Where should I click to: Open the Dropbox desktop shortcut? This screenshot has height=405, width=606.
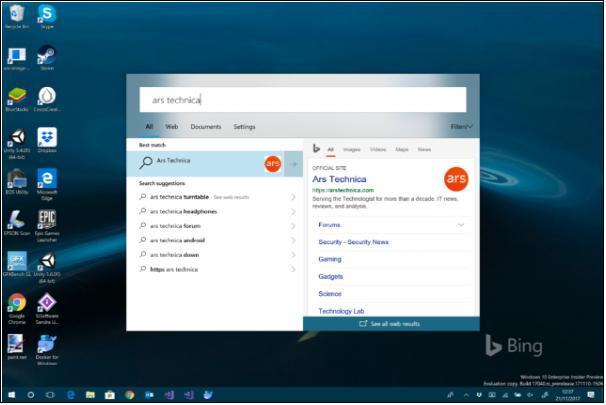pyautogui.click(x=47, y=140)
